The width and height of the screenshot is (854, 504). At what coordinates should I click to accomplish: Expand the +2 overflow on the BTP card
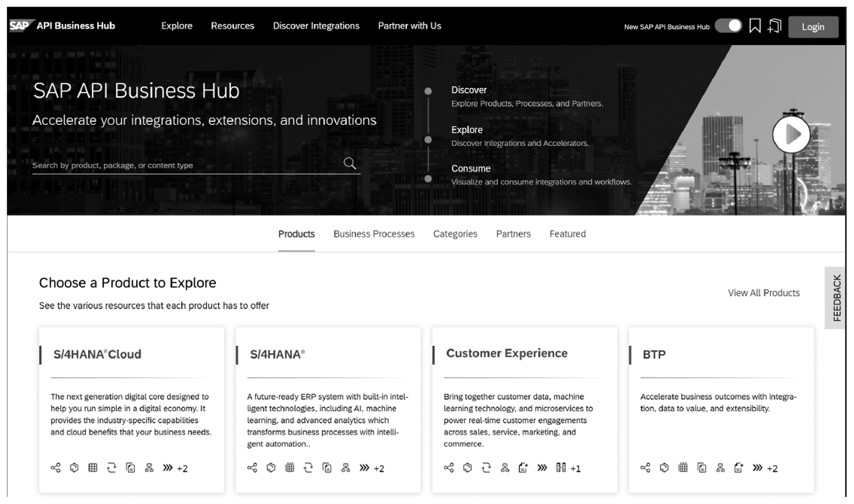[772, 468]
